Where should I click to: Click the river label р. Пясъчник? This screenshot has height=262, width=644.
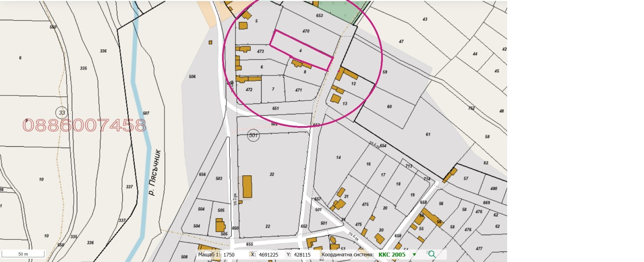(155, 173)
